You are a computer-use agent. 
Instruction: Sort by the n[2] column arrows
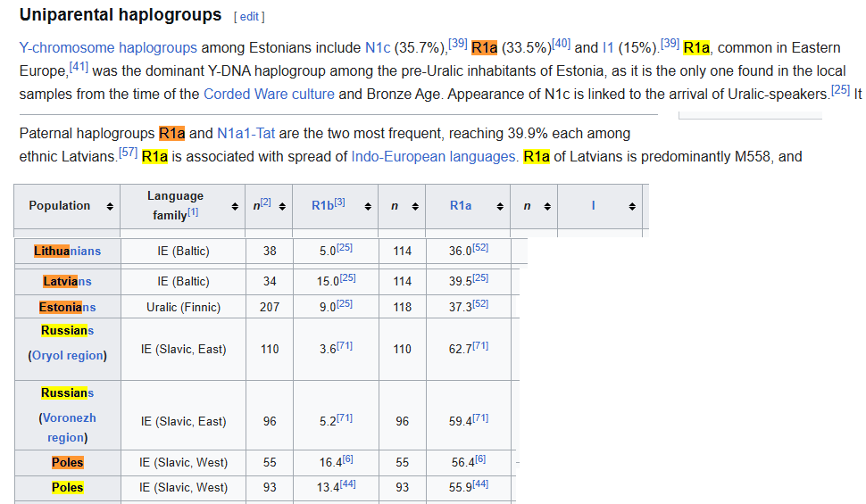(282, 206)
